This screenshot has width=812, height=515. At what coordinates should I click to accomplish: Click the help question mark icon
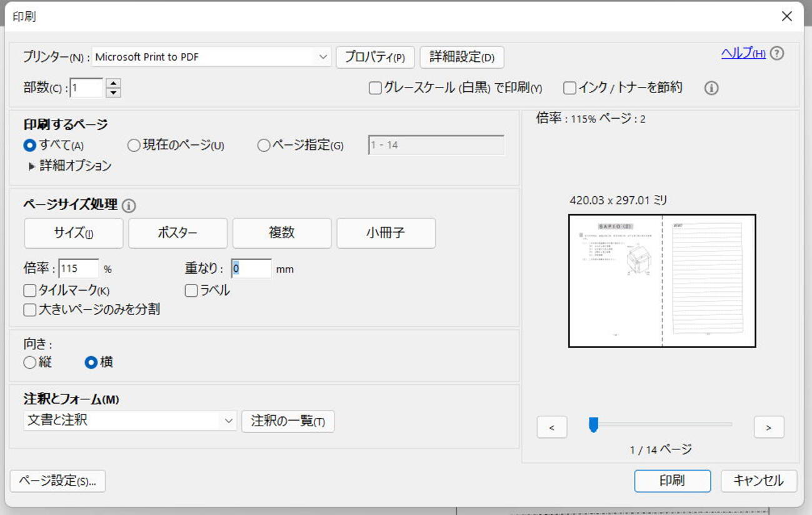coord(776,54)
